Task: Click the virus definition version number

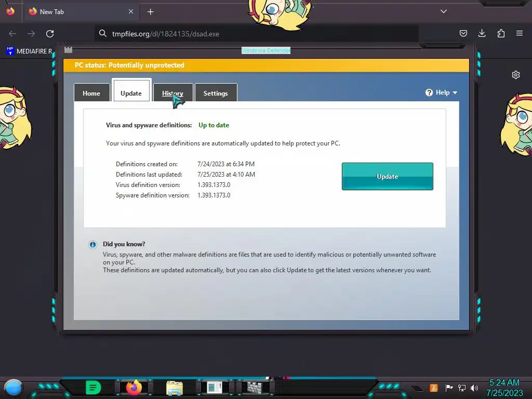Action: (x=214, y=185)
